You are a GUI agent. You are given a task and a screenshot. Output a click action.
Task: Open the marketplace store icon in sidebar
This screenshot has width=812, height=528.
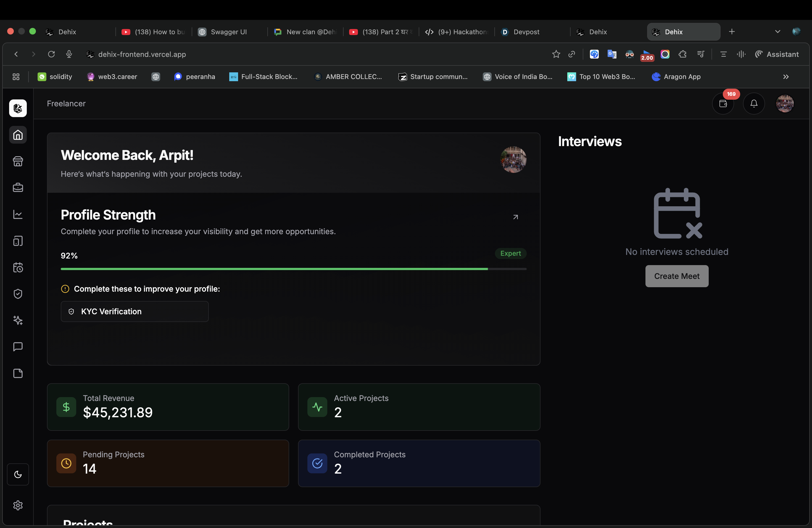tap(18, 161)
